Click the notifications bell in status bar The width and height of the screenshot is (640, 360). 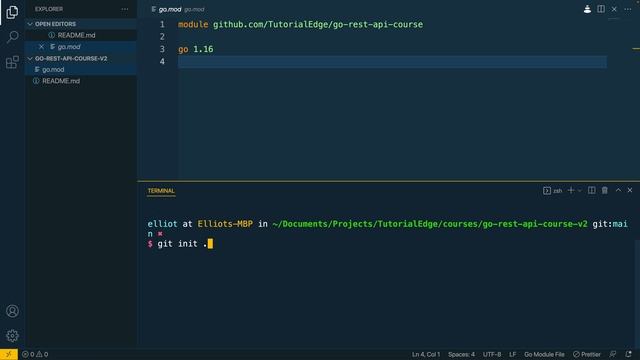[x=629, y=354]
